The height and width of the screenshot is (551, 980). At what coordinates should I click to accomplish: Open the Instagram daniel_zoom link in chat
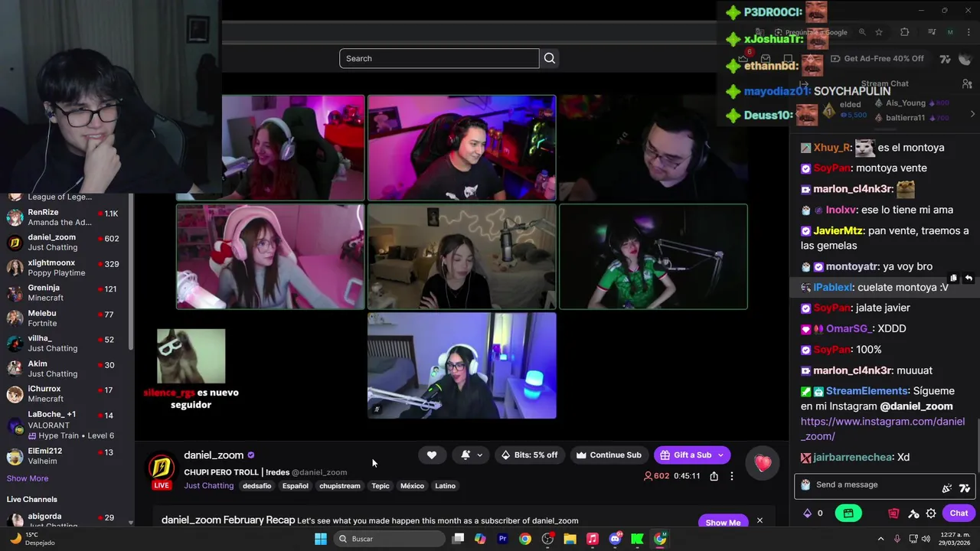883,429
